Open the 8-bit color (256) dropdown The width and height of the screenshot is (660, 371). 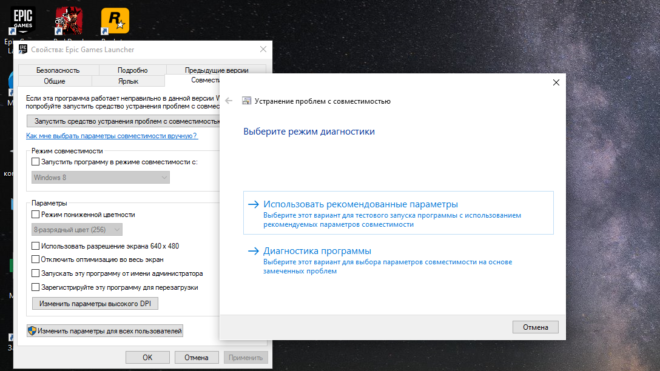click(x=77, y=230)
